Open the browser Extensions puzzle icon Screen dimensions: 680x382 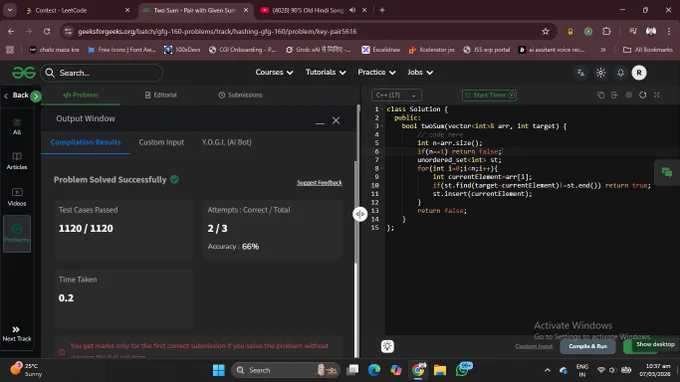606,31
